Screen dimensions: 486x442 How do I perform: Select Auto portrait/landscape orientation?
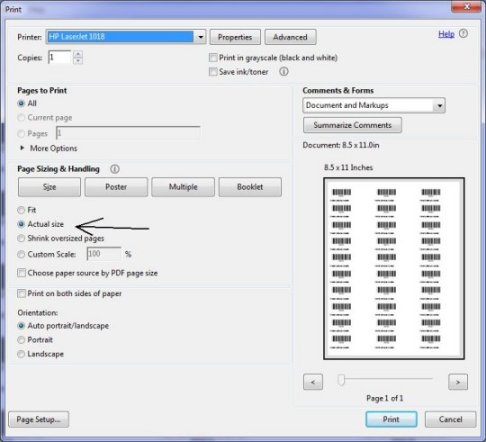(x=21, y=326)
